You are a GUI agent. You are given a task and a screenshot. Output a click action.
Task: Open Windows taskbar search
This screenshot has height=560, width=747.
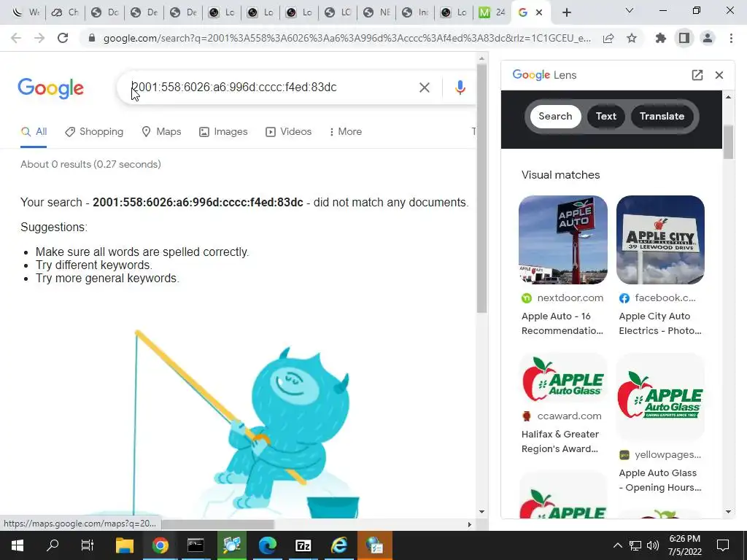tap(53, 545)
